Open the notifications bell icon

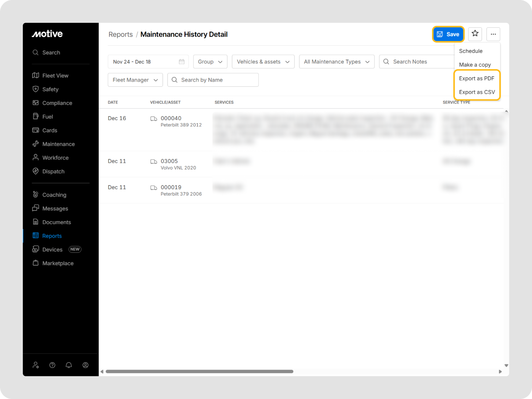(69, 365)
